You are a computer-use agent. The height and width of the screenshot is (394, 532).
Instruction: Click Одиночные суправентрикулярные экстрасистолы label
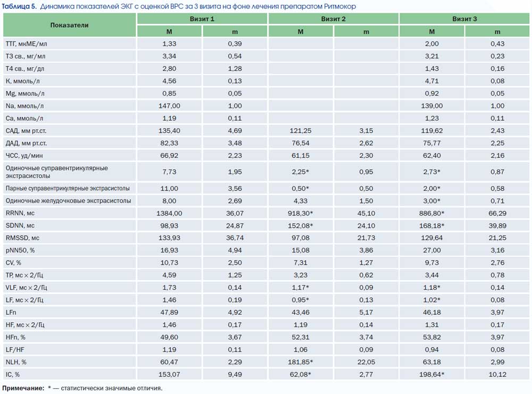tap(57, 172)
